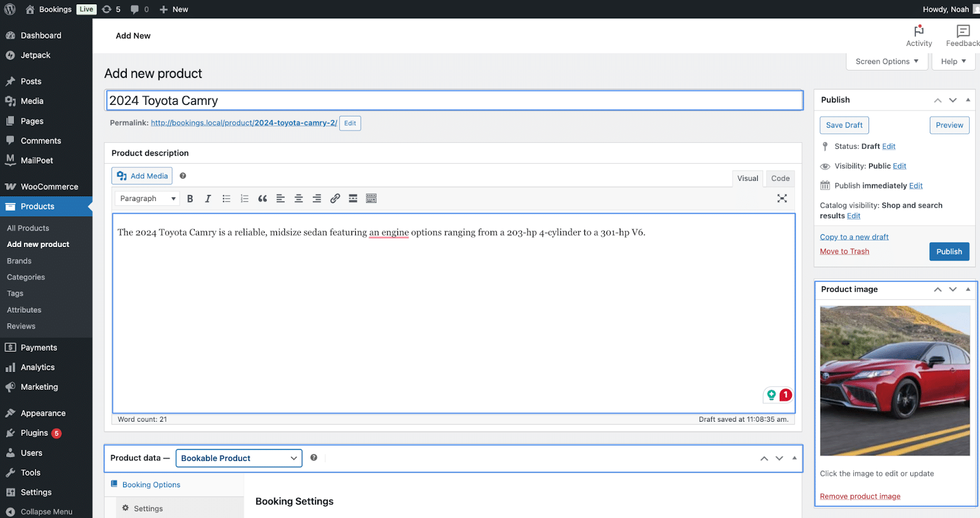Open the Product data help tip
980x518 pixels.
(314, 457)
